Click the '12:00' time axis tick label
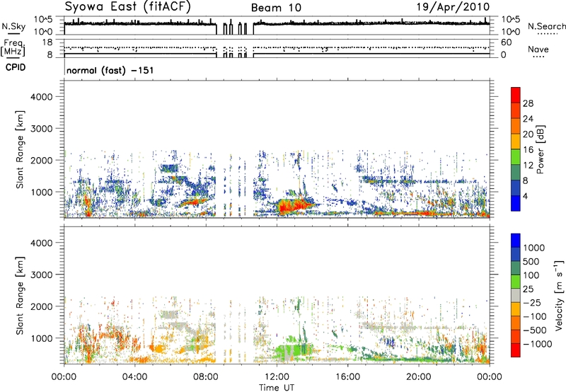The width and height of the screenshot is (566, 392). pyautogui.click(x=277, y=377)
